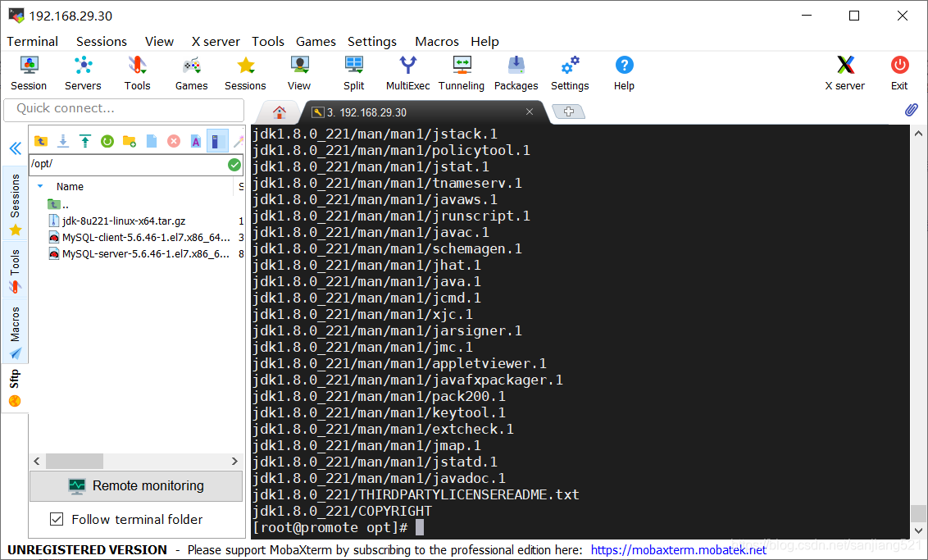Screen dimensions: 928x560
Task: Switch to Sessions side tab
Action: pos(15,203)
